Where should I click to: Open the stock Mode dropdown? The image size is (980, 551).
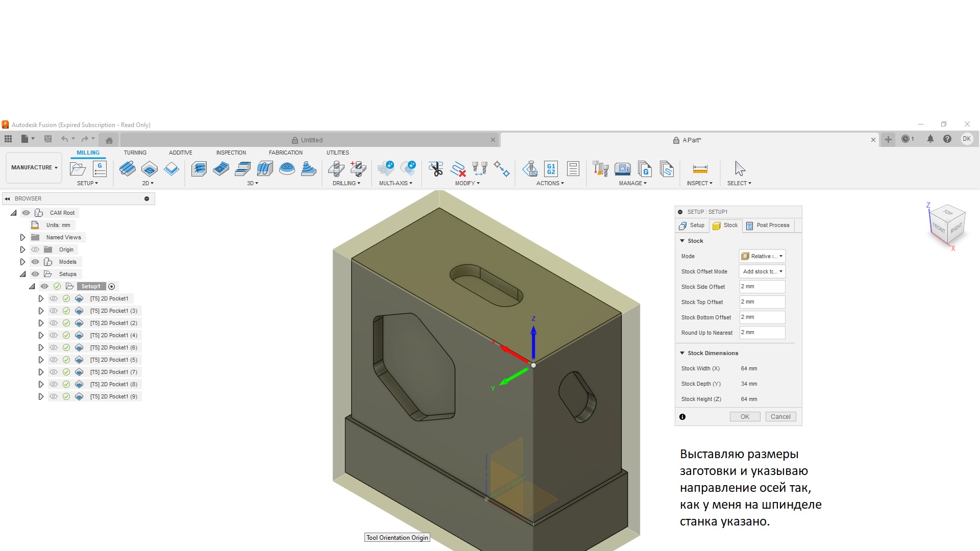pyautogui.click(x=762, y=256)
